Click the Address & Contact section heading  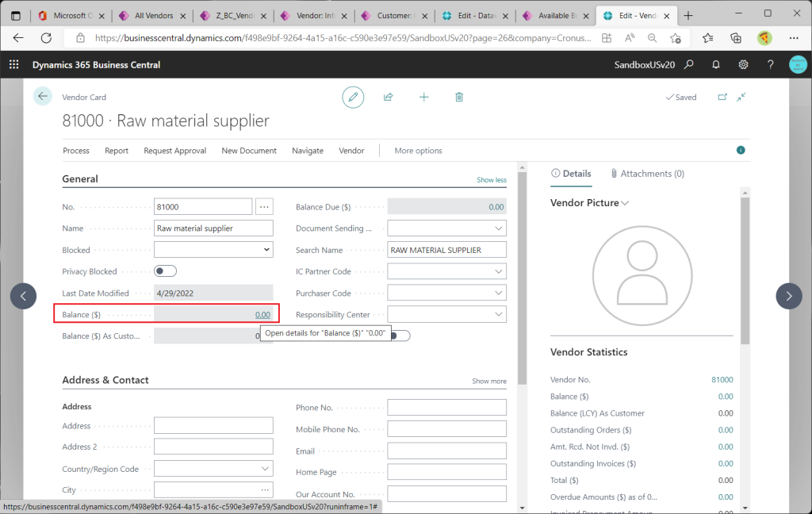coord(105,380)
